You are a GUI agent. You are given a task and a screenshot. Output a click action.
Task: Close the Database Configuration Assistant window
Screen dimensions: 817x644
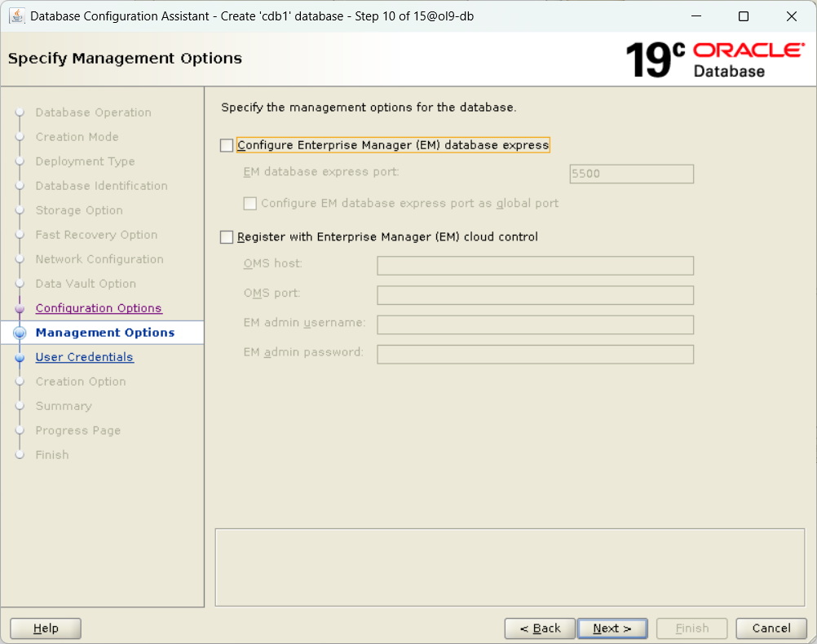pos(792,16)
